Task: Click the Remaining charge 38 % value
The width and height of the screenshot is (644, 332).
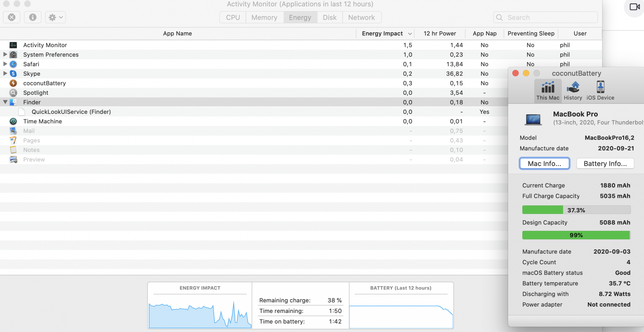Action: point(335,300)
